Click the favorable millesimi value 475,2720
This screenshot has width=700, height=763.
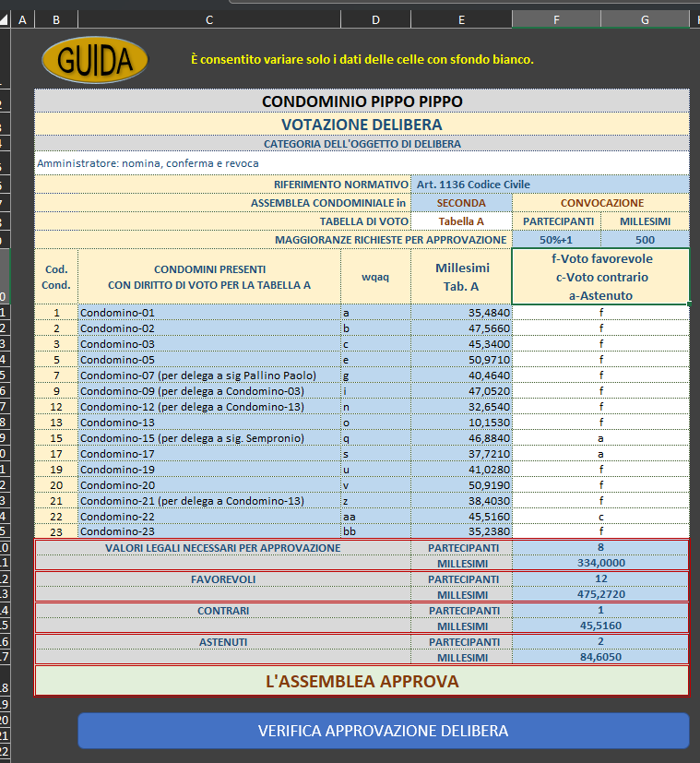coord(600,594)
